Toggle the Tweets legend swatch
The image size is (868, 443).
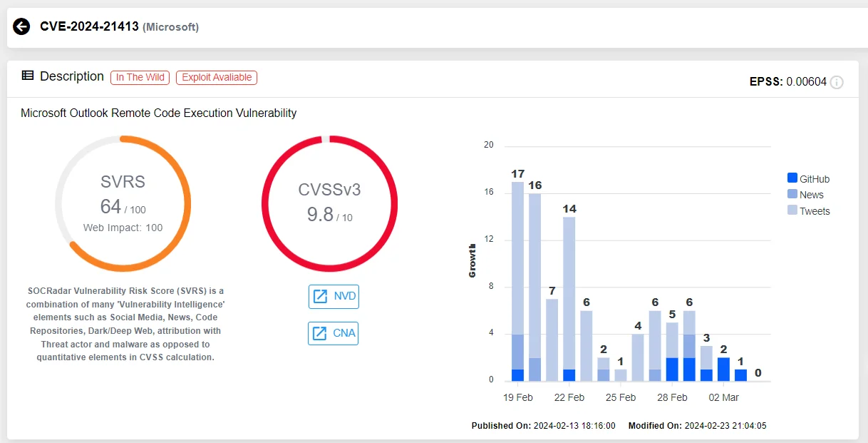(792, 210)
